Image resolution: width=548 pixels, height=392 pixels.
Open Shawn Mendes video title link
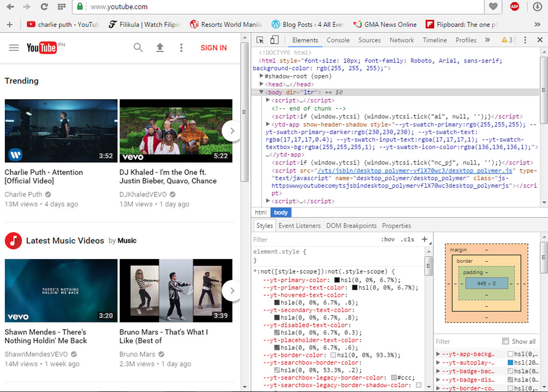46,336
